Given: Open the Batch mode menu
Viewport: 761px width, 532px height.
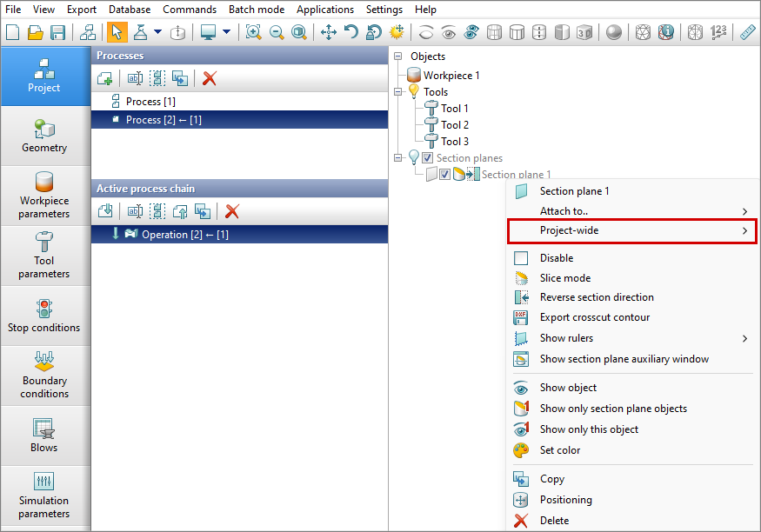Looking at the screenshot, I should [256, 10].
